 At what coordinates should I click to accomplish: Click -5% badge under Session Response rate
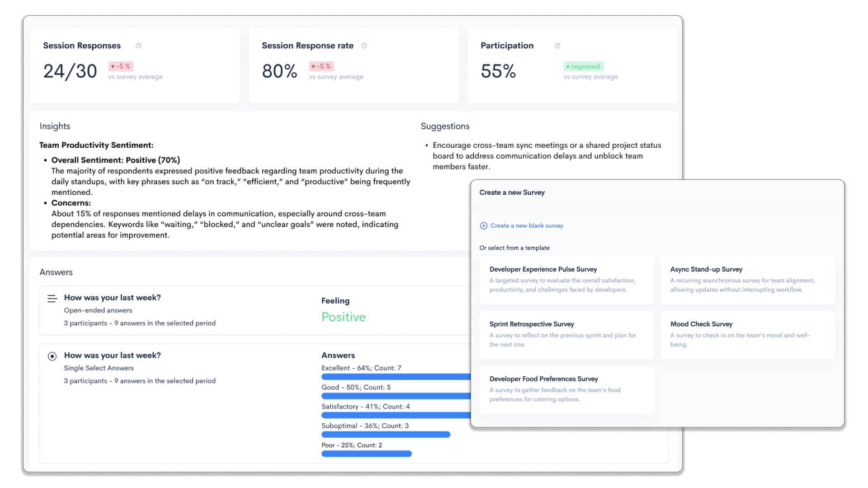point(321,66)
